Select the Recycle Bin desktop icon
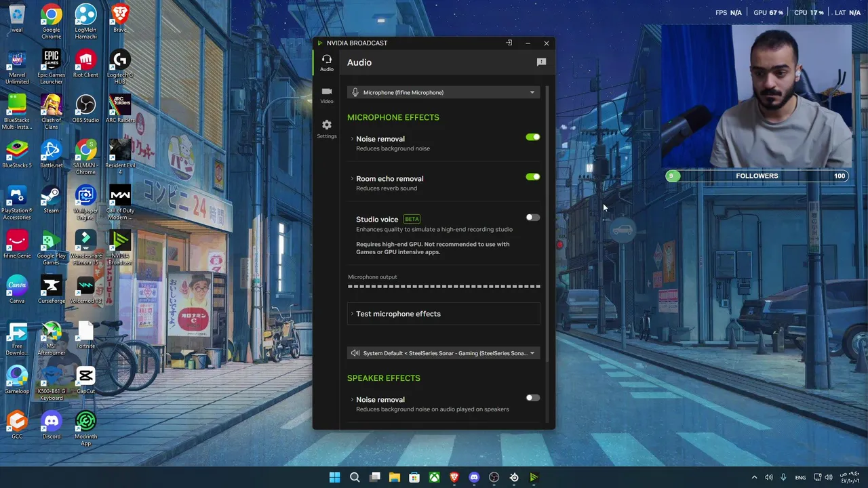The image size is (868, 488). point(17,18)
